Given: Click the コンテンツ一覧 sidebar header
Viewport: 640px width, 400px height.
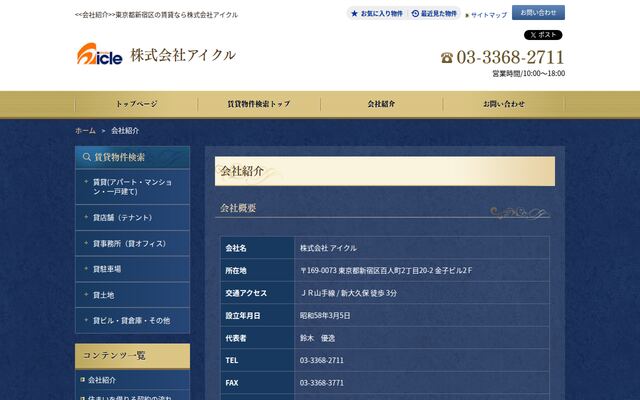Looking at the screenshot, I should pos(133,356).
